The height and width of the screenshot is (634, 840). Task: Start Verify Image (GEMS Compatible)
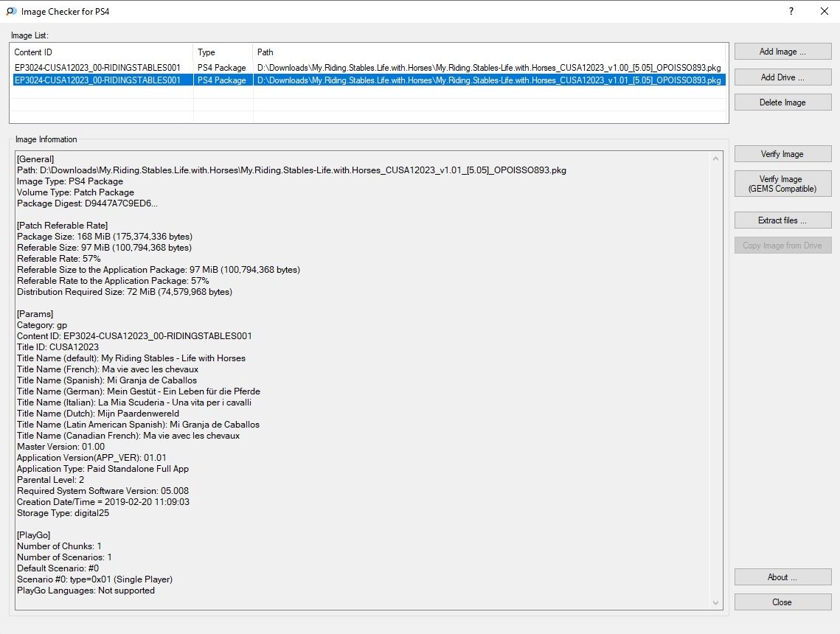point(782,184)
